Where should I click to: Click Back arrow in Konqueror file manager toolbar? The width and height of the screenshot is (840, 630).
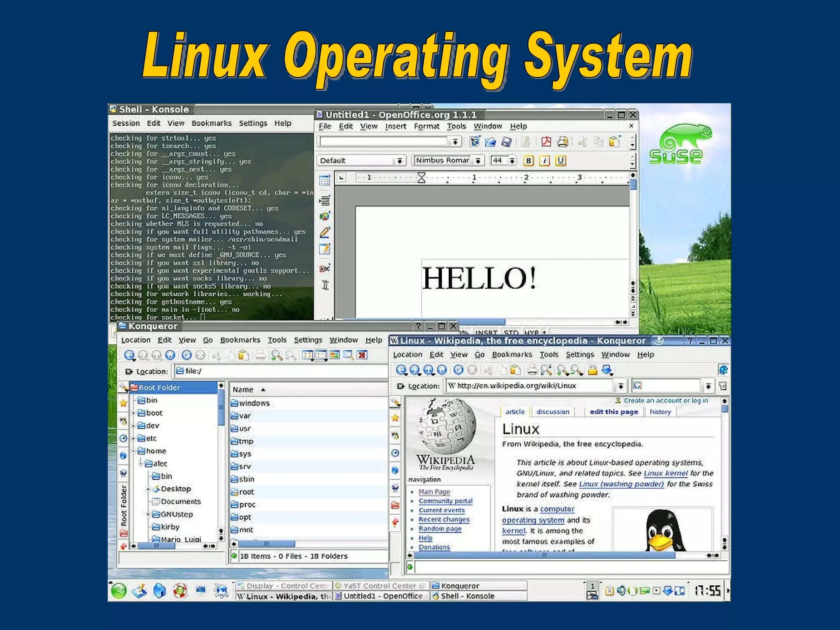pos(129,356)
